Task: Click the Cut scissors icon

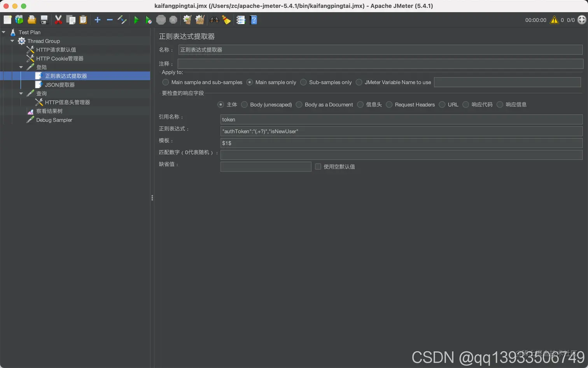Action: tap(58, 19)
